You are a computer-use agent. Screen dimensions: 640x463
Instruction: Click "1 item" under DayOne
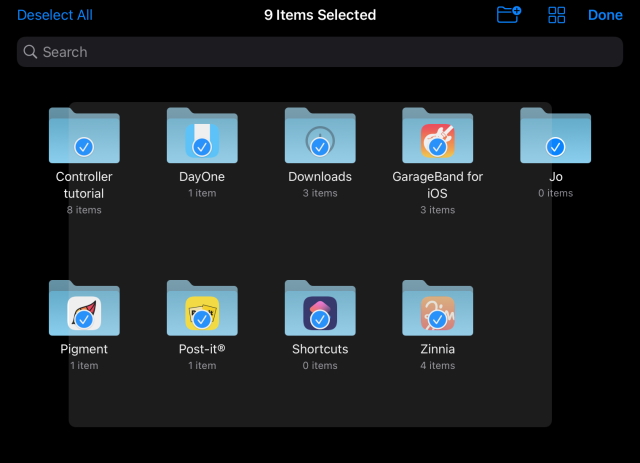(x=202, y=193)
